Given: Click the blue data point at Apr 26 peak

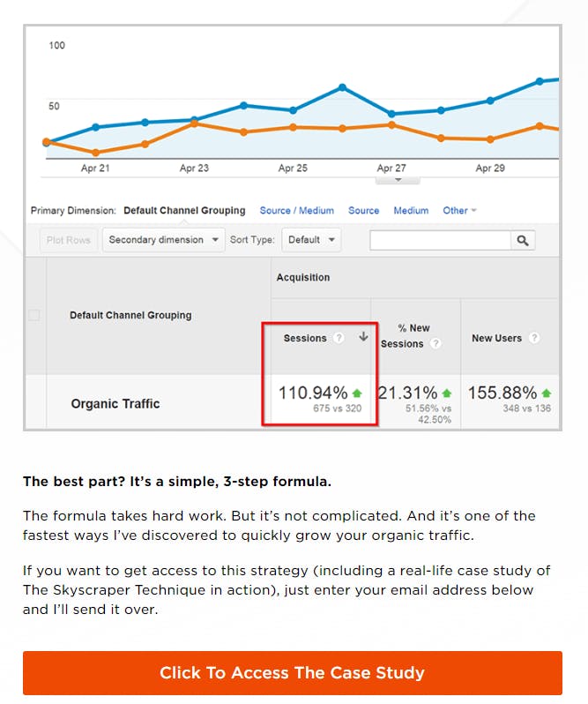Looking at the screenshot, I should pos(342,87).
